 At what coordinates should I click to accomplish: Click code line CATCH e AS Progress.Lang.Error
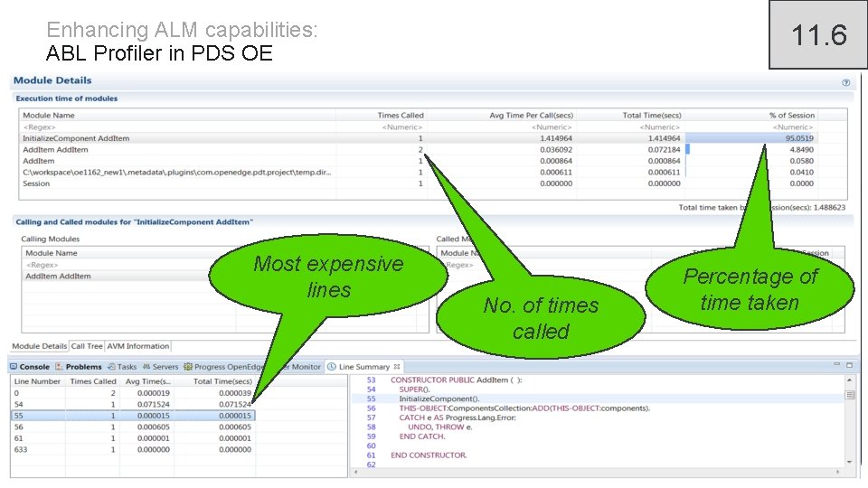[x=458, y=418]
